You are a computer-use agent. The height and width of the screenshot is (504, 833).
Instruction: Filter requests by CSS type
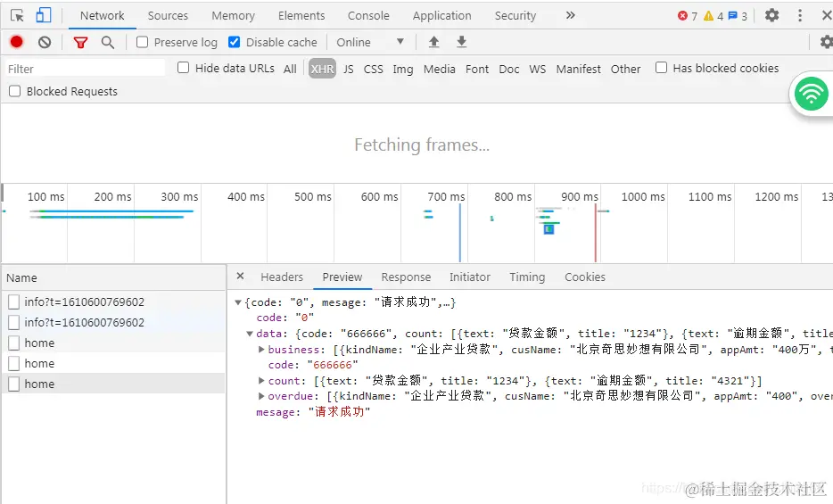[373, 69]
